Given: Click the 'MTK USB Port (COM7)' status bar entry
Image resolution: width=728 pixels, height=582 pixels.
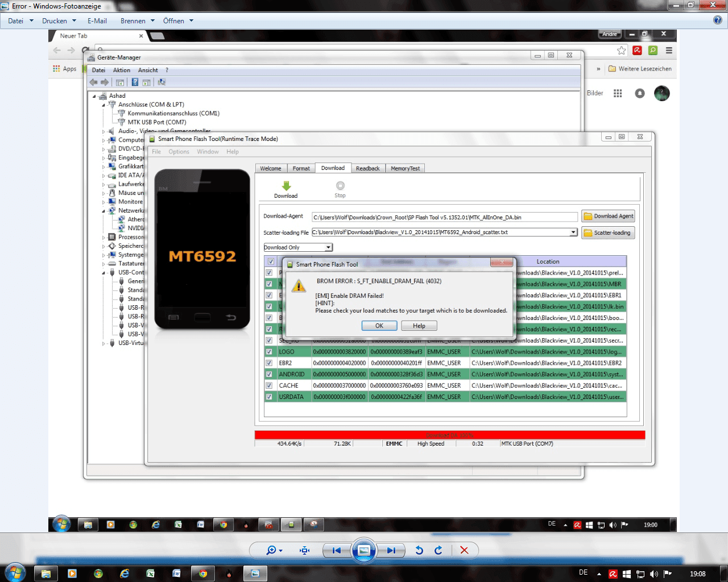Looking at the screenshot, I should click(x=527, y=444).
